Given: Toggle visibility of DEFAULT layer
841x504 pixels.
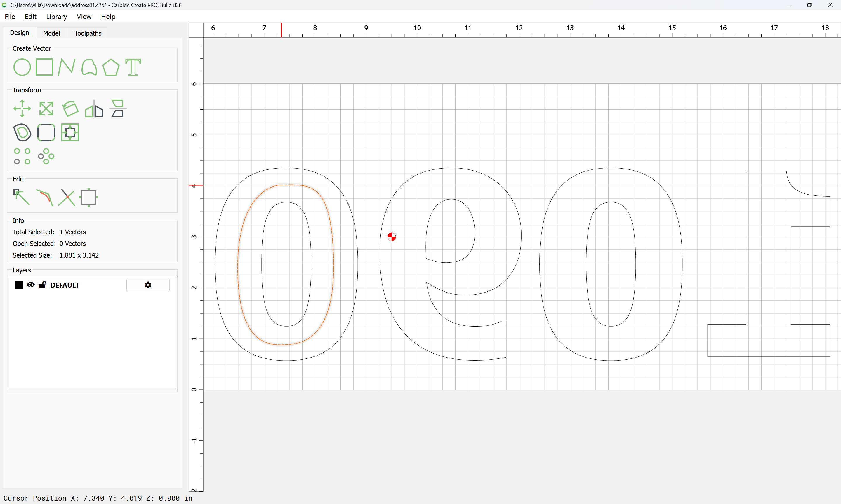Looking at the screenshot, I should (x=31, y=285).
